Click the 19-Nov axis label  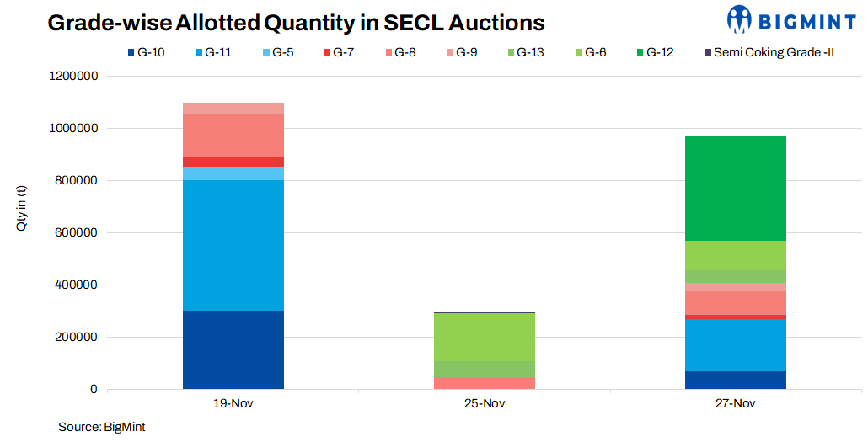(233, 404)
